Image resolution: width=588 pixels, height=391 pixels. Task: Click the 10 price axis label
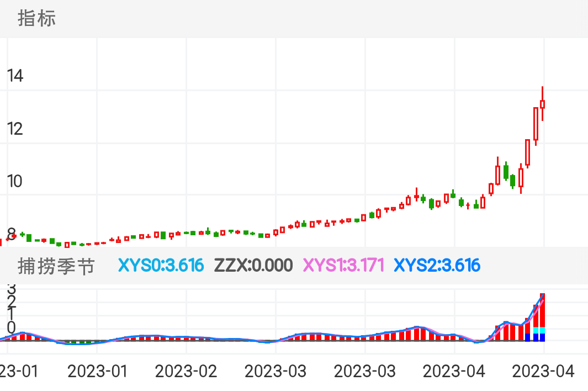pos(15,181)
